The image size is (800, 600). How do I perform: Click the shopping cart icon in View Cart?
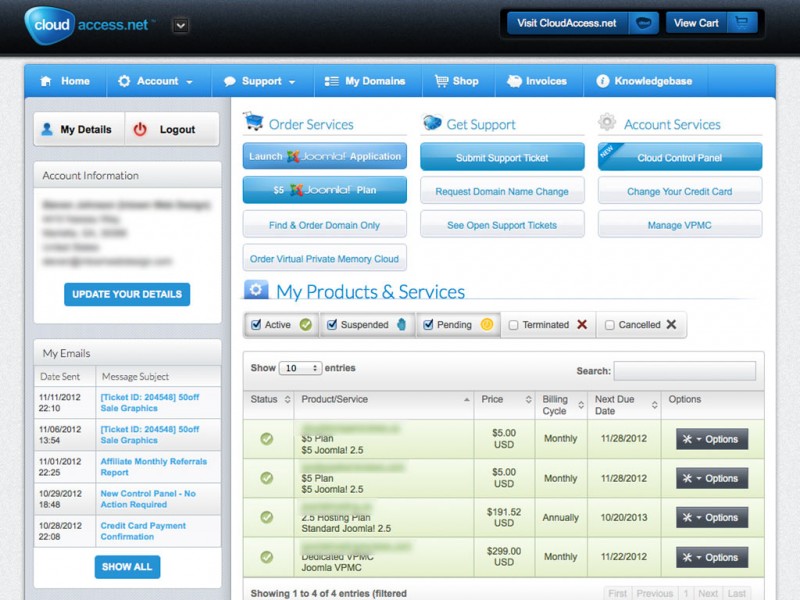coord(741,23)
